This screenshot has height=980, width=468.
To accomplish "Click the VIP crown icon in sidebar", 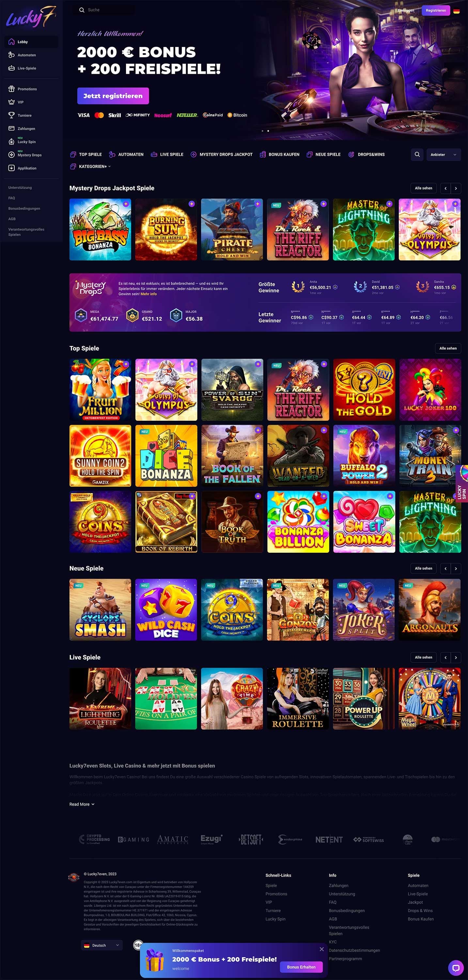I will pos(11,102).
